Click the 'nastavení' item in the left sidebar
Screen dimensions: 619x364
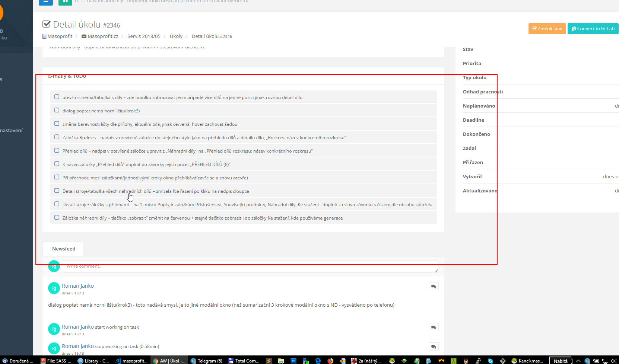pyautogui.click(x=11, y=130)
